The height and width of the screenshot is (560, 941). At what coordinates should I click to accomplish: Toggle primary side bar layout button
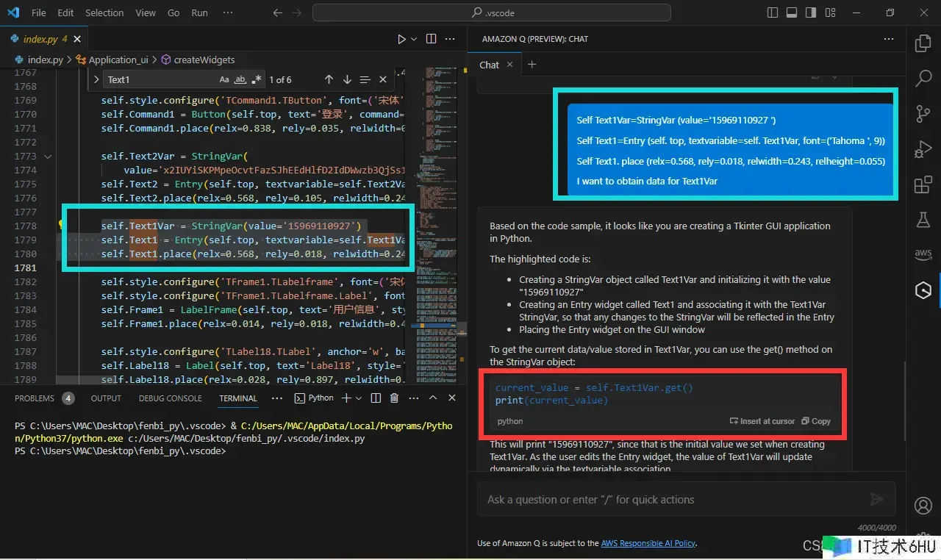[773, 12]
